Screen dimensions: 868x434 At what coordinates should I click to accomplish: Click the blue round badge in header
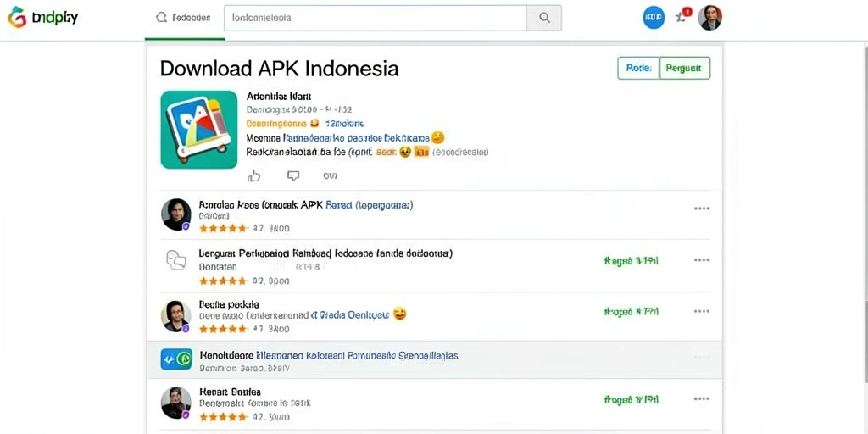[654, 18]
